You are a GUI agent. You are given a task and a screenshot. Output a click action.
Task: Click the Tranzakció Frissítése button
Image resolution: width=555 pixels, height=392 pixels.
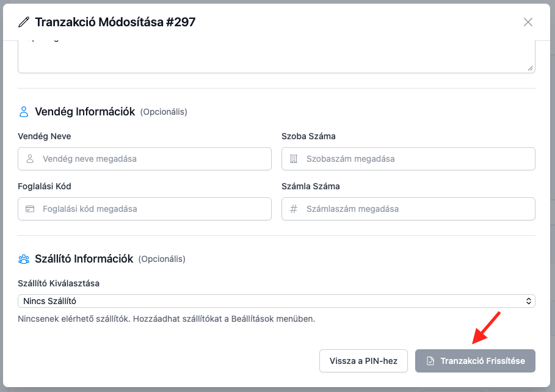[475, 361]
